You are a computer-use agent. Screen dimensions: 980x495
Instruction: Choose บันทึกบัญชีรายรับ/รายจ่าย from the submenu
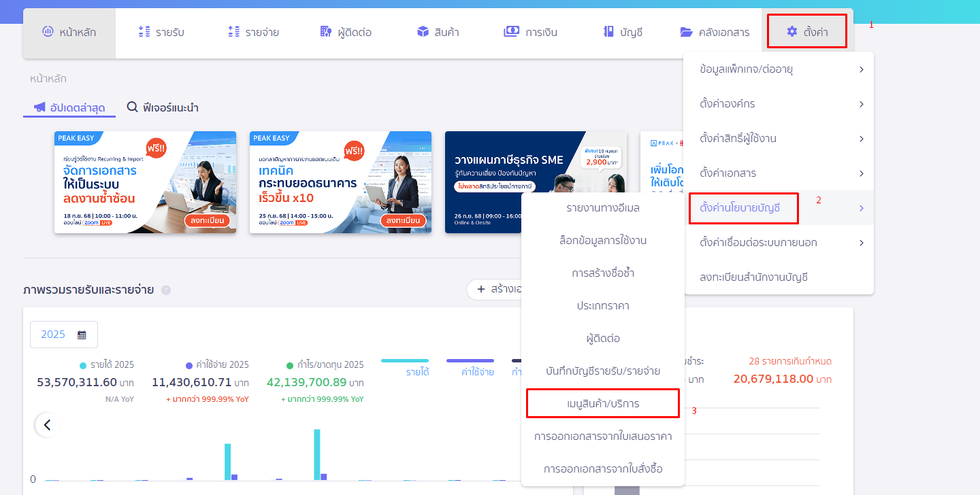pyautogui.click(x=603, y=371)
